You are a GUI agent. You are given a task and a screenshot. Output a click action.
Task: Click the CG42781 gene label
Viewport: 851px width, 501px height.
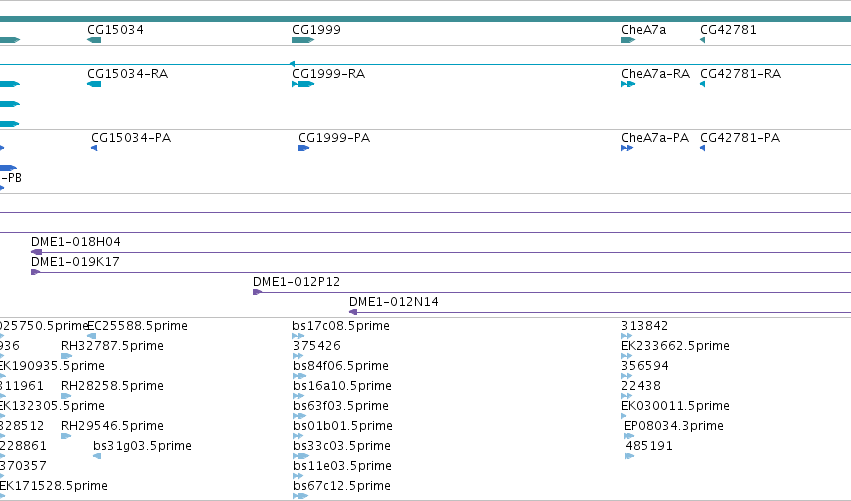728,30
